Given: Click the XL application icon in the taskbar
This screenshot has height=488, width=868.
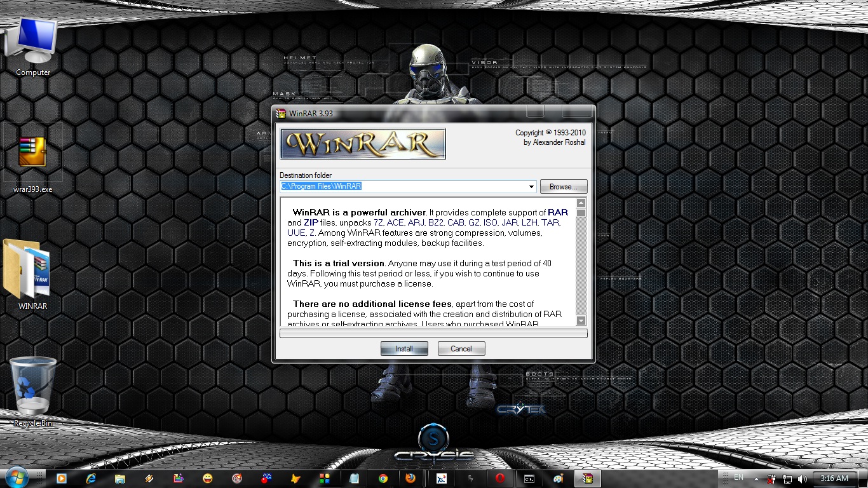Looking at the screenshot, I should point(442,478).
